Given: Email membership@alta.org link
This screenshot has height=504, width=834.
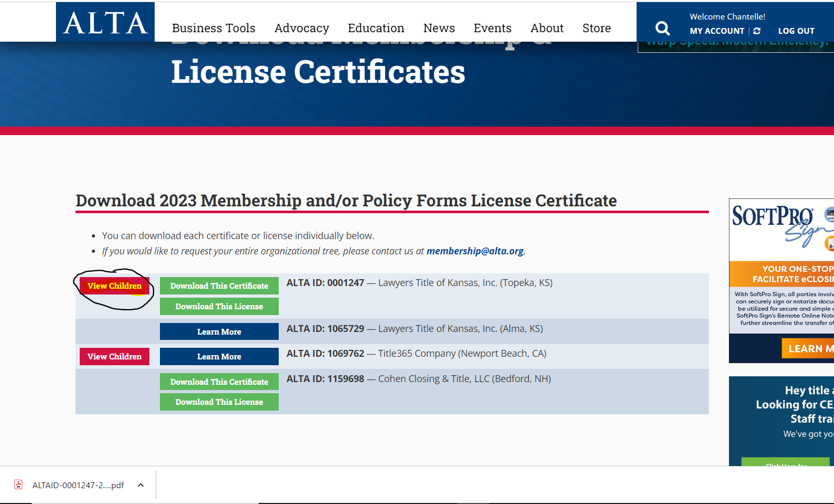Looking at the screenshot, I should 475,251.
